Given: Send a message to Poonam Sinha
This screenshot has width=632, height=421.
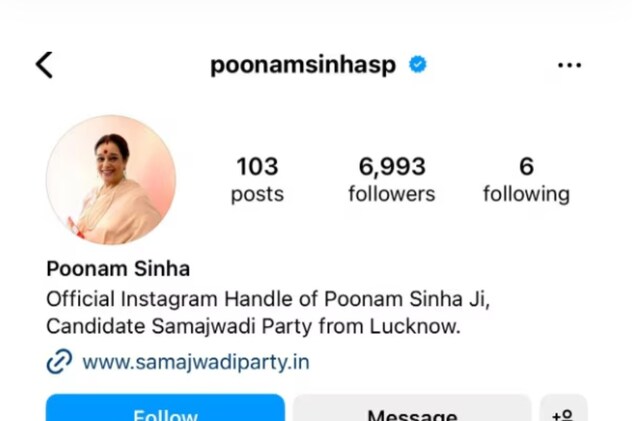Looking at the screenshot, I should pyautogui.click(x=412, y=408).
